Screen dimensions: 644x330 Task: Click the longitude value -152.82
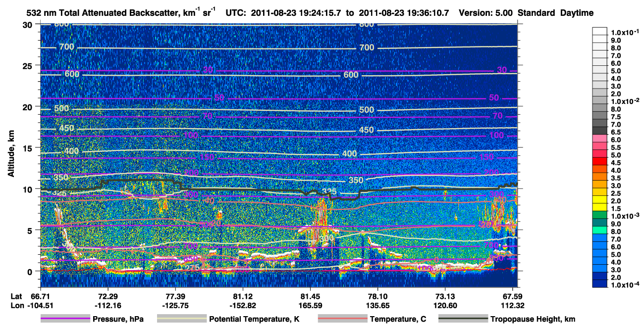point(242,305)
